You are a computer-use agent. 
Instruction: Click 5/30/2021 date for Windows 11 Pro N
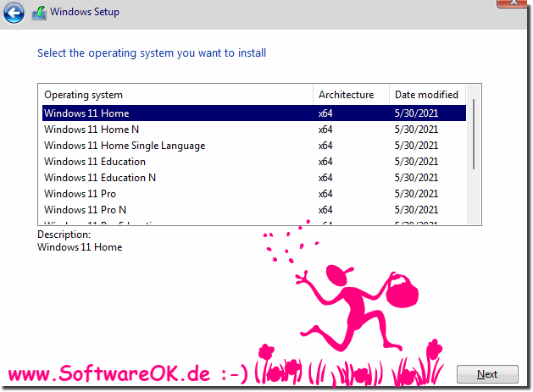416,210
